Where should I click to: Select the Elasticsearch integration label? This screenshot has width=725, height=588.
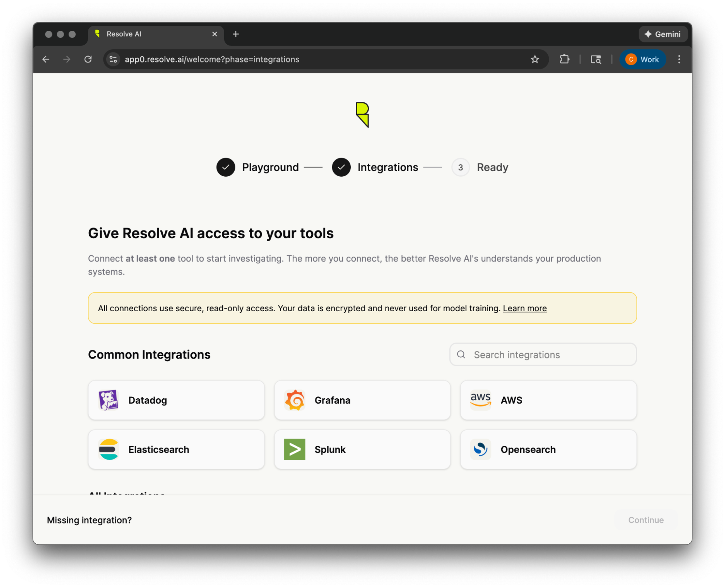pyautogui.click(x=159, y=449)
